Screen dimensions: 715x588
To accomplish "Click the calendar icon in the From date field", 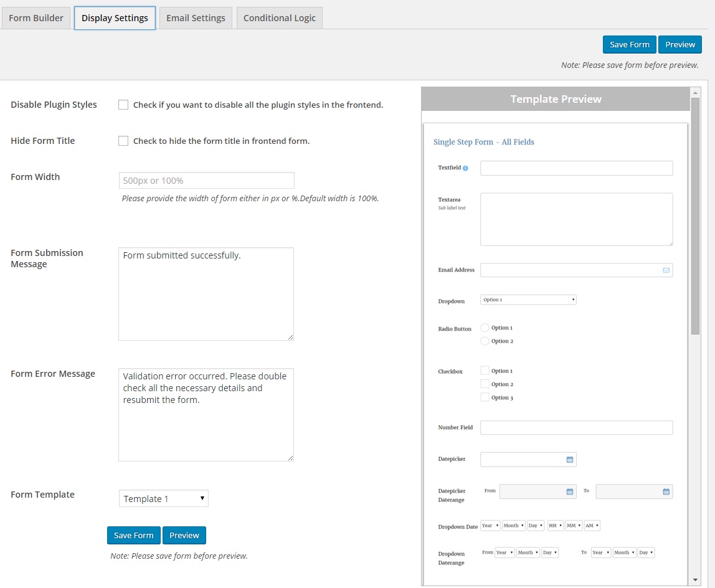I will (569, 491).
